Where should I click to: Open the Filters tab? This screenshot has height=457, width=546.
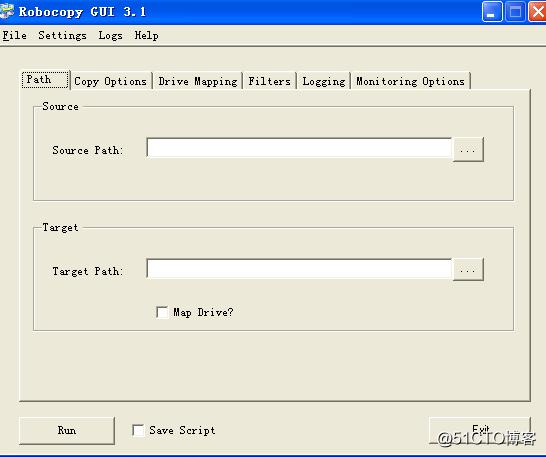(270, 81)
